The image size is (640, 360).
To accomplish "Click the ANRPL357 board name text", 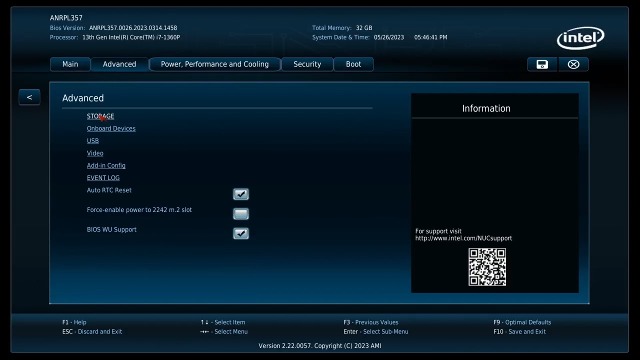I will click(66, 18).
